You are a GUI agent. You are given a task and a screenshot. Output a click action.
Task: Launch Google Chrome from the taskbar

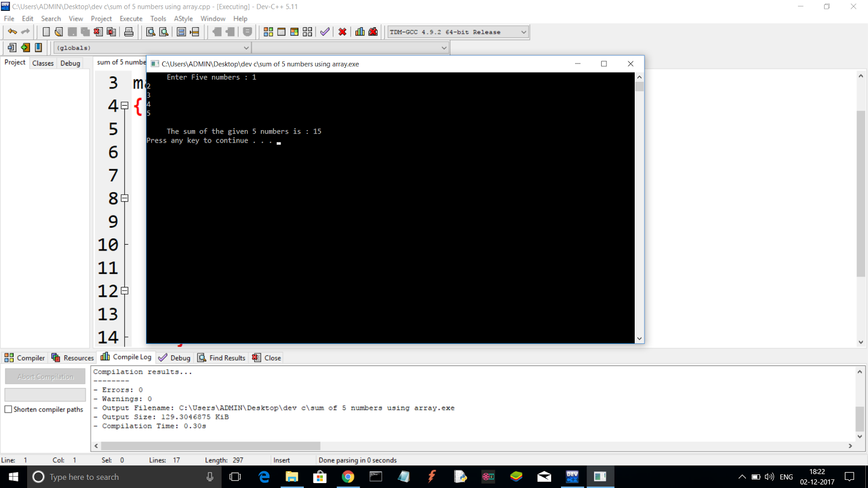348,477
